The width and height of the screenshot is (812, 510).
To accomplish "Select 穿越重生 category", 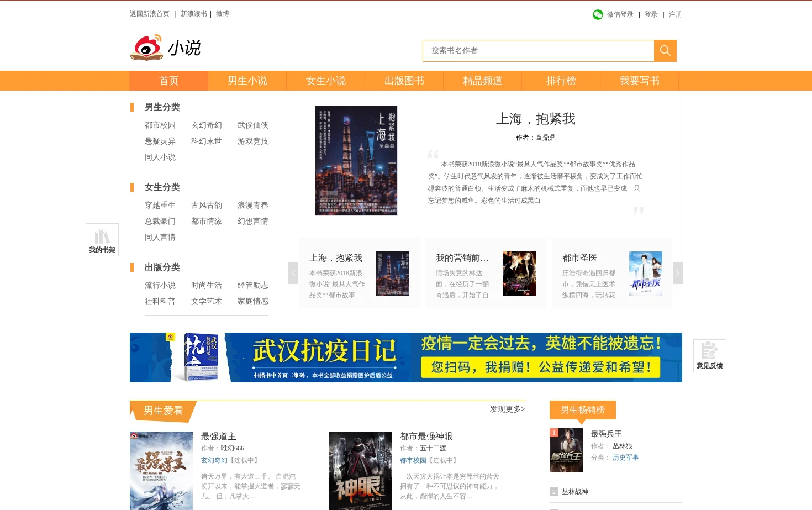I will (160, 206).
